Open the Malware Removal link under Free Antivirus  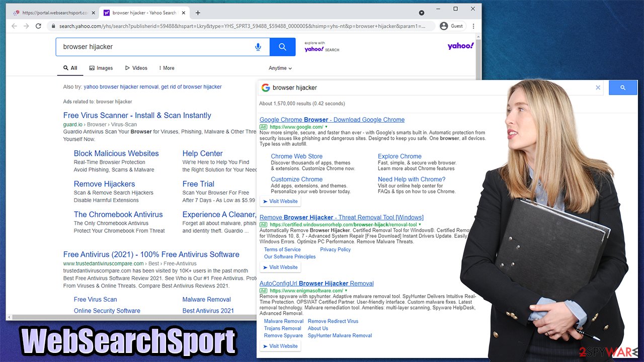[207, 300]
